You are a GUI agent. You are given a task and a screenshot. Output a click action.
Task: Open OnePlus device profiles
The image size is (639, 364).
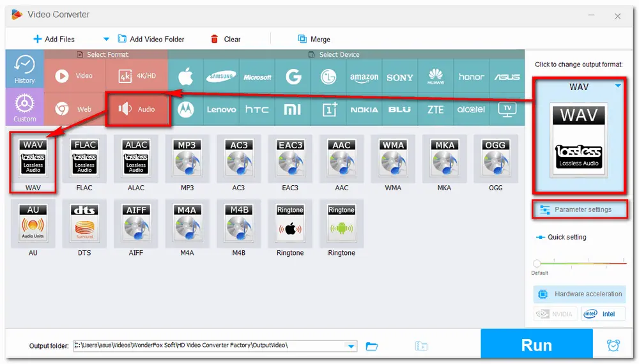point(328,110)
